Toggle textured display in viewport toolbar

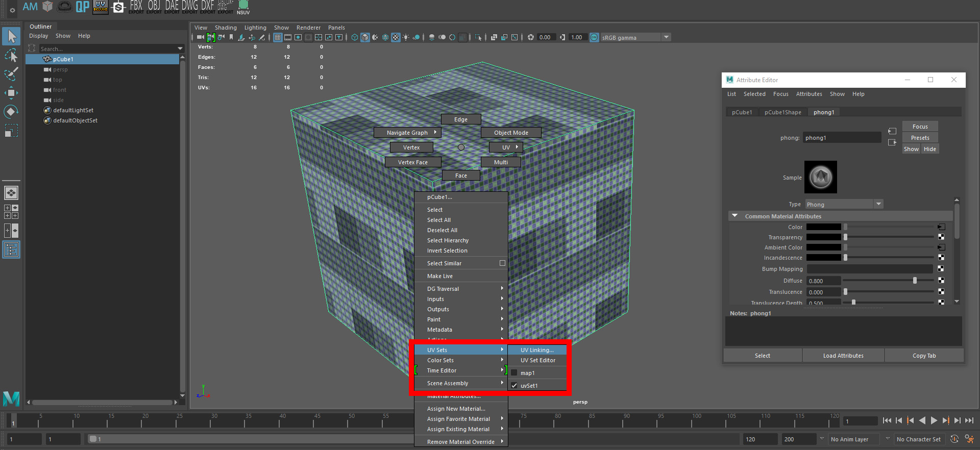396,37
